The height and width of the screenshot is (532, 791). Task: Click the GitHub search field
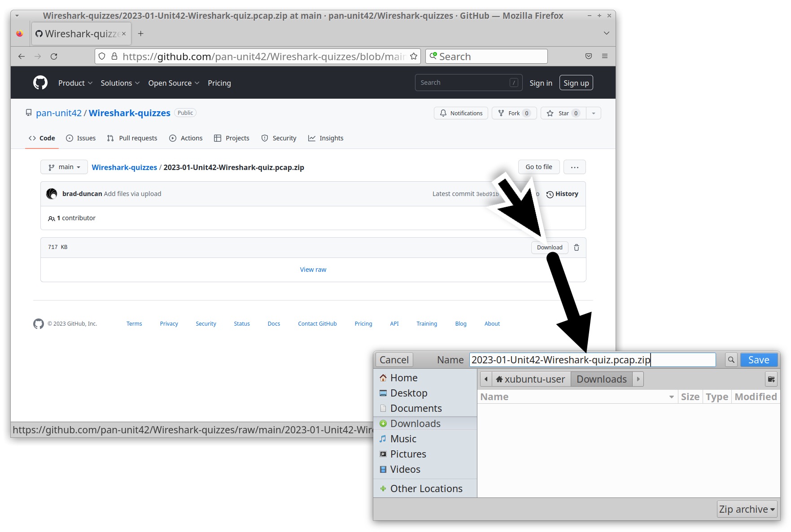coord(468,83)
